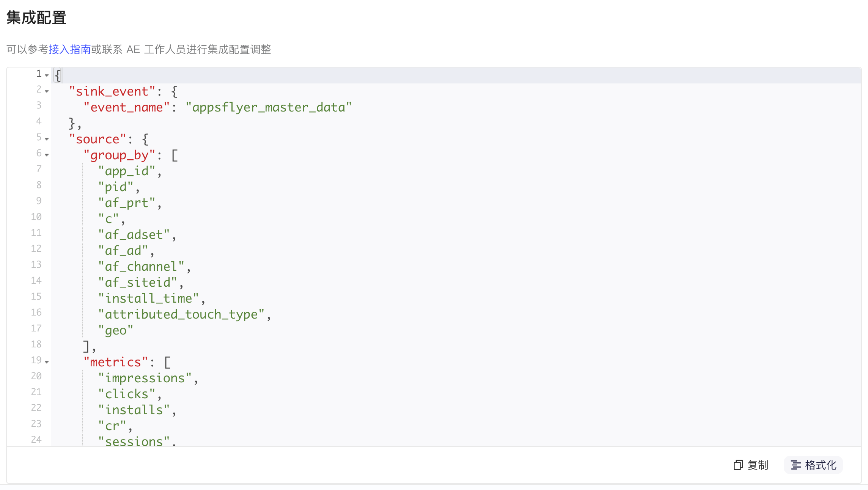Place cursor after opening brace on line 1
Image resolution: width=868 pixels, height=490 pixels.
(x=61, y=75)
